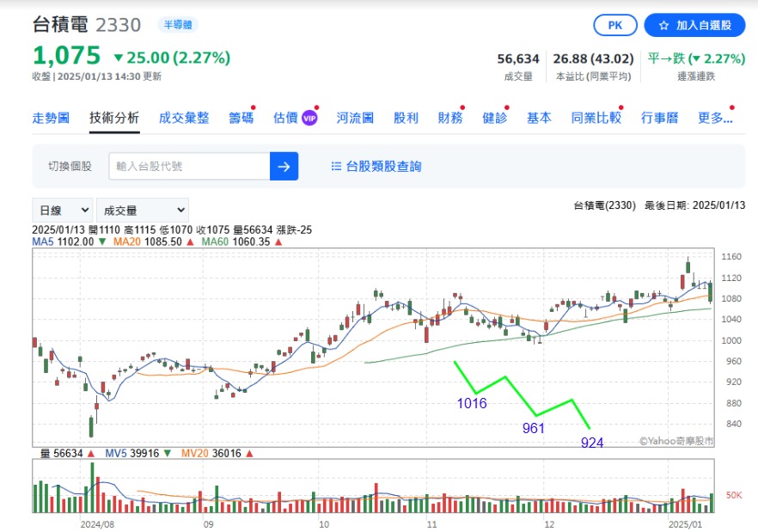
Task: Open 台股類股查詢 link
Action: (x=383, y=167)
